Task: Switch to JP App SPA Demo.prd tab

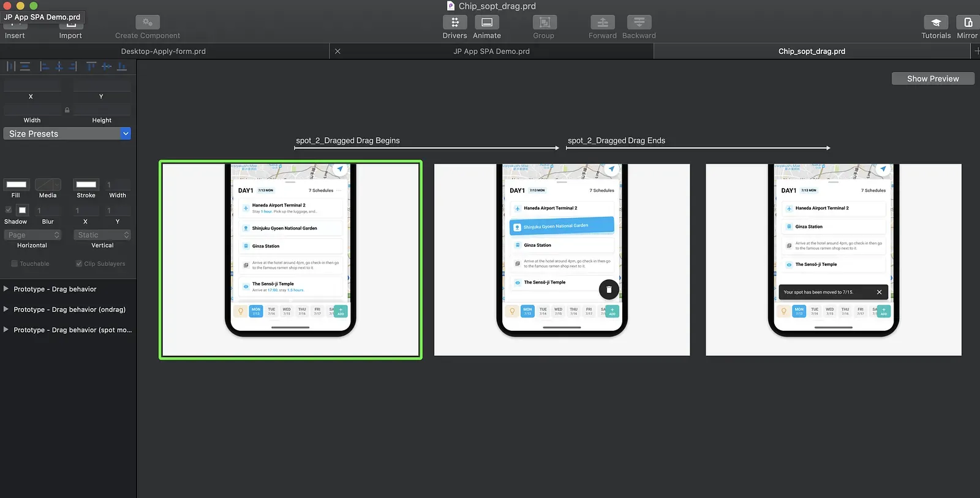Action: 492,51
